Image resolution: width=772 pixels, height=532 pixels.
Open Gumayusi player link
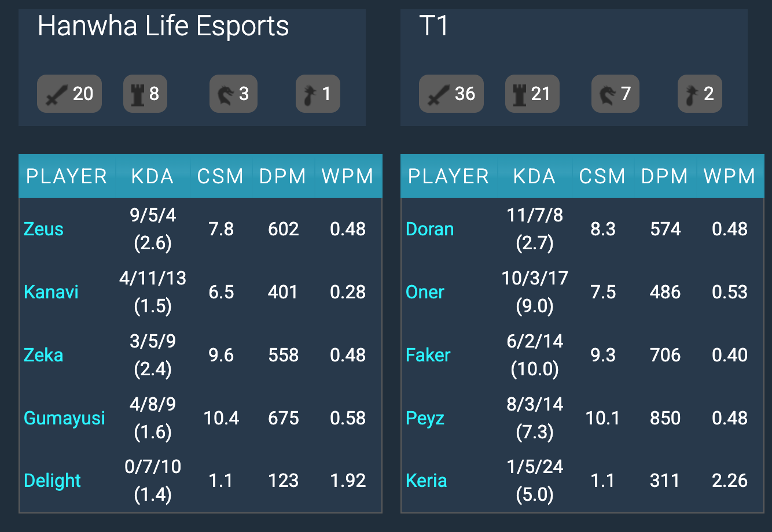coord(64,418)
